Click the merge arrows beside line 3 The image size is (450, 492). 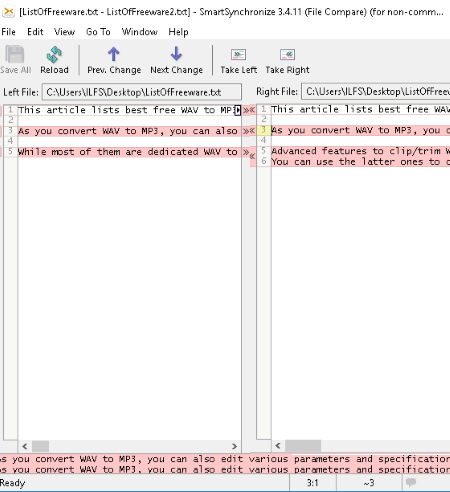249,131
